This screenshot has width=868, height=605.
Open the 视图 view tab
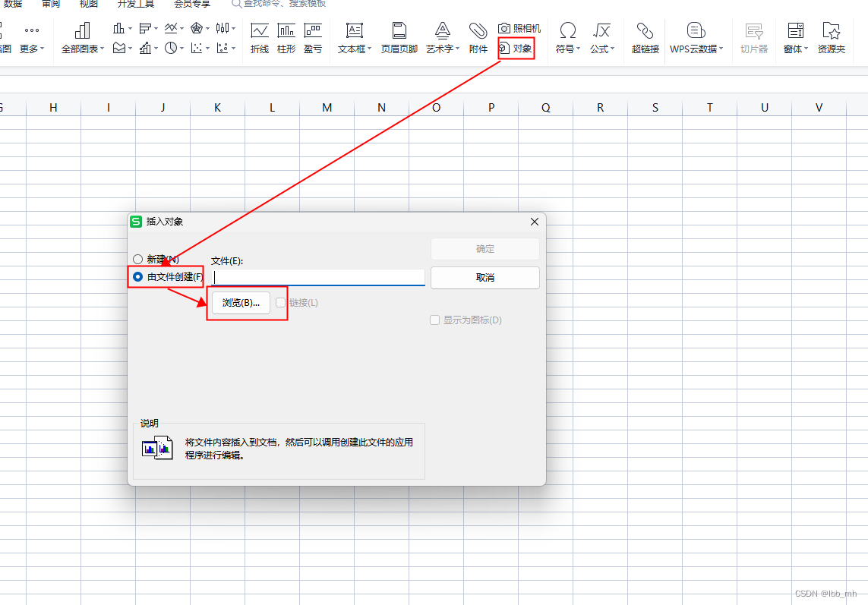89,4
